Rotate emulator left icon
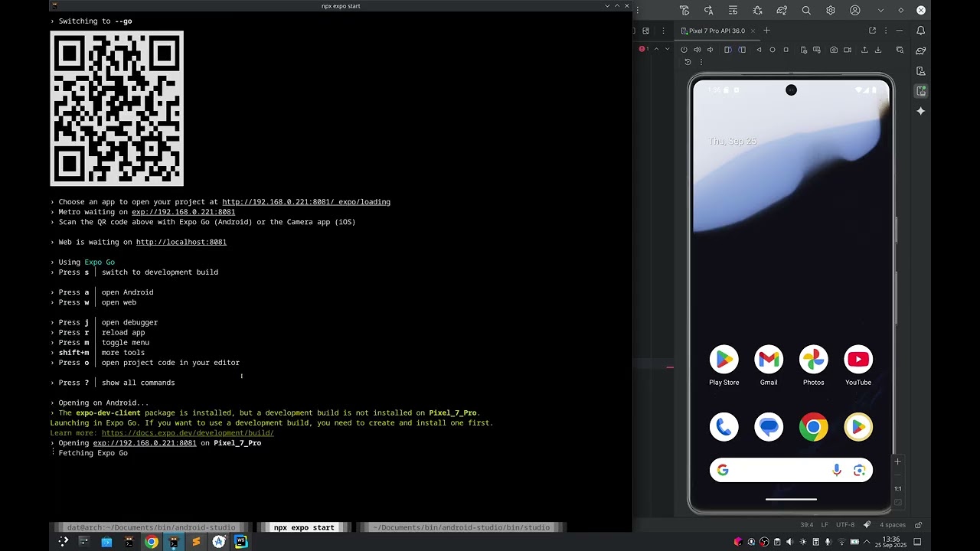This screenshot has height=551, width=980. coord(728,50)
